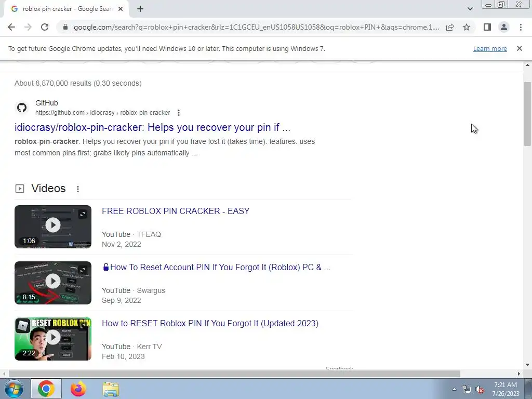Follow the Learn more link
The width and height of the screenshot is (532, 399).
490,48
